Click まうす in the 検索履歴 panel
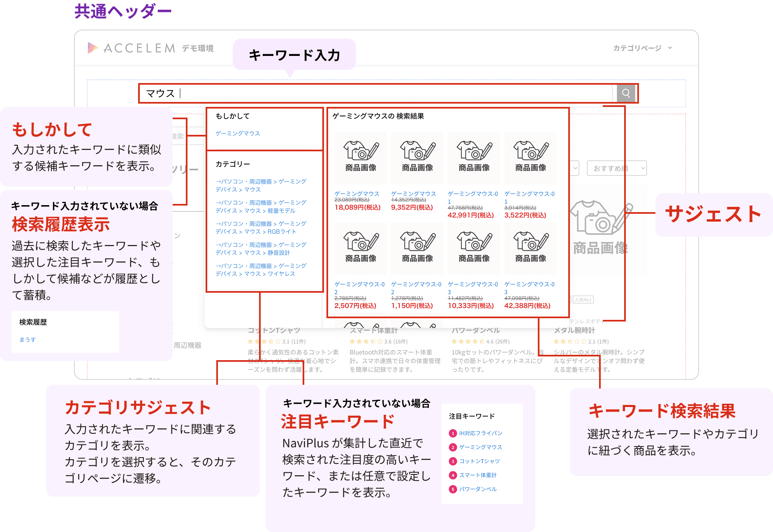Screen dimensions: 773x532 coord(26,339)
